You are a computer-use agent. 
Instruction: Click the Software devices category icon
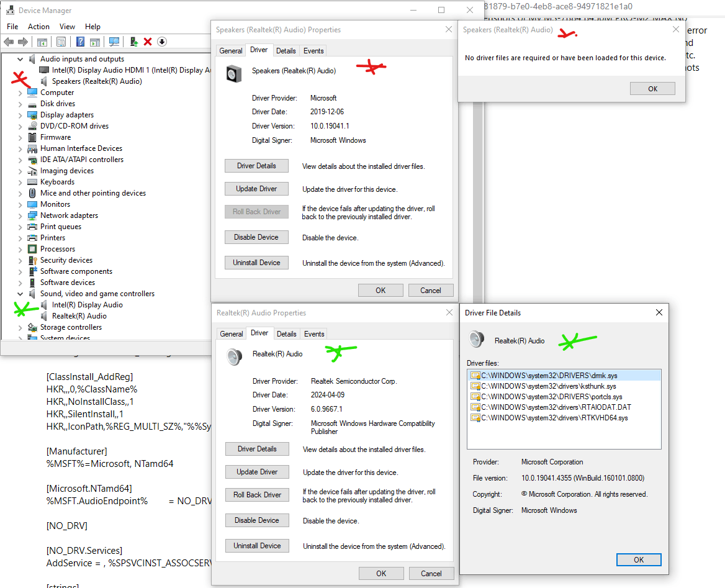pos(32,283)
